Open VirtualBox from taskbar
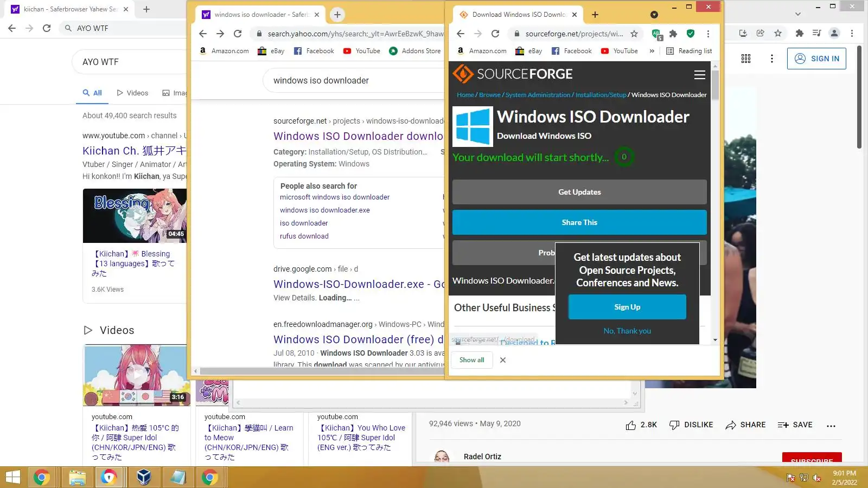Viewport: 868px width, 488px height. [144, 477]
